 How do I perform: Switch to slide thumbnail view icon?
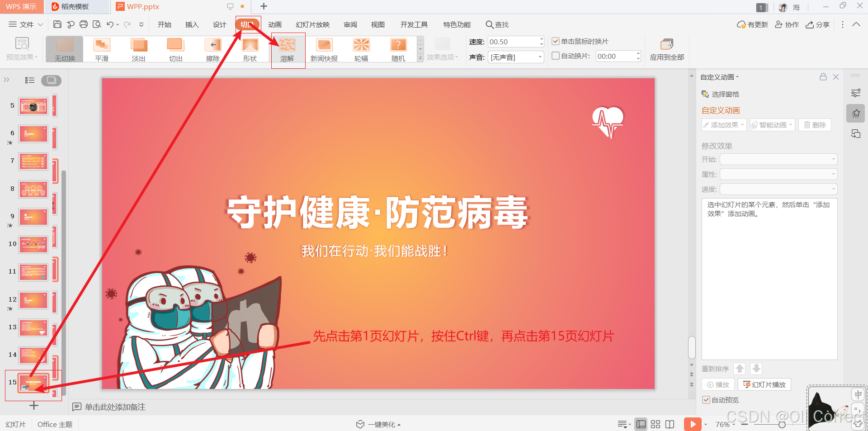click(x=52, y=80)
